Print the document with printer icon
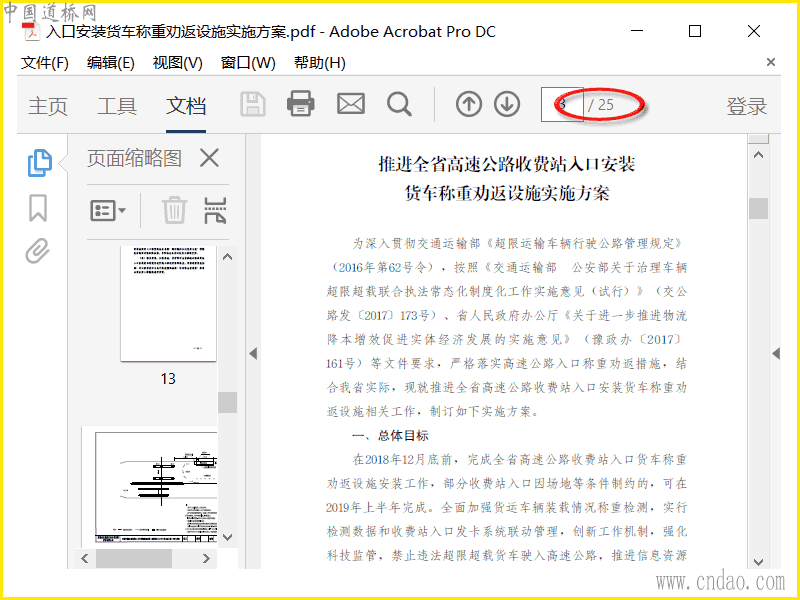This screenshot has width=800, height=600. click(301, 104)
